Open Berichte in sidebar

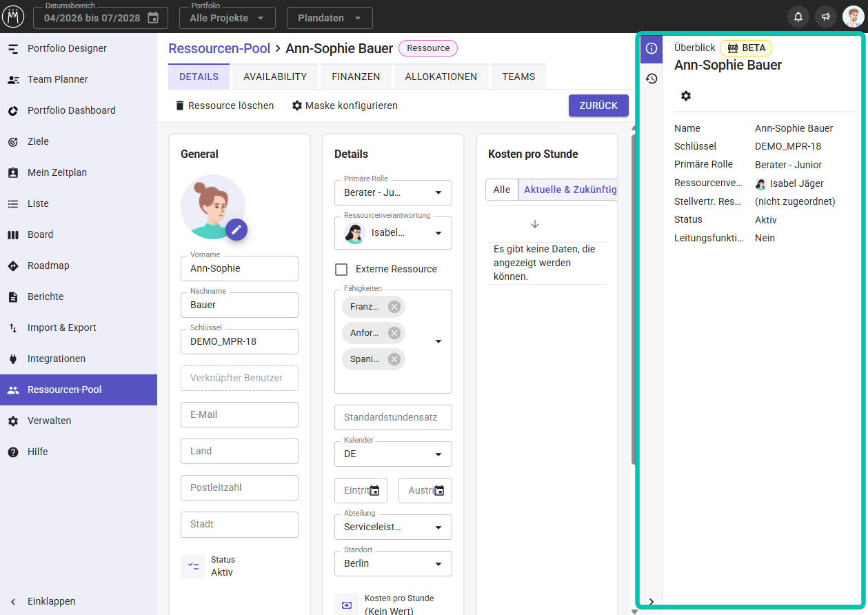pyautogui.click(x=79, y=296)
